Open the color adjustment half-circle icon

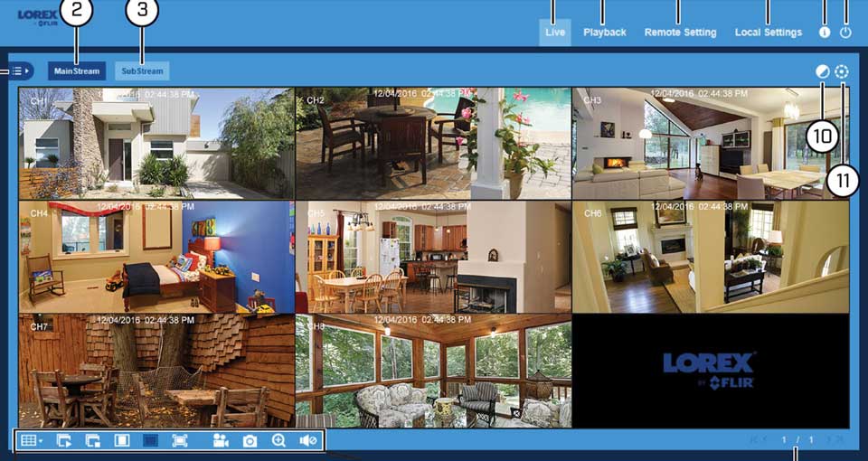pyautogui.click(x=822, y=72)
